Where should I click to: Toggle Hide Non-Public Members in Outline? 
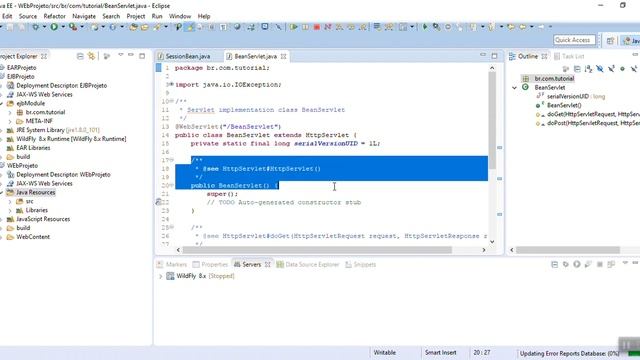622,69
